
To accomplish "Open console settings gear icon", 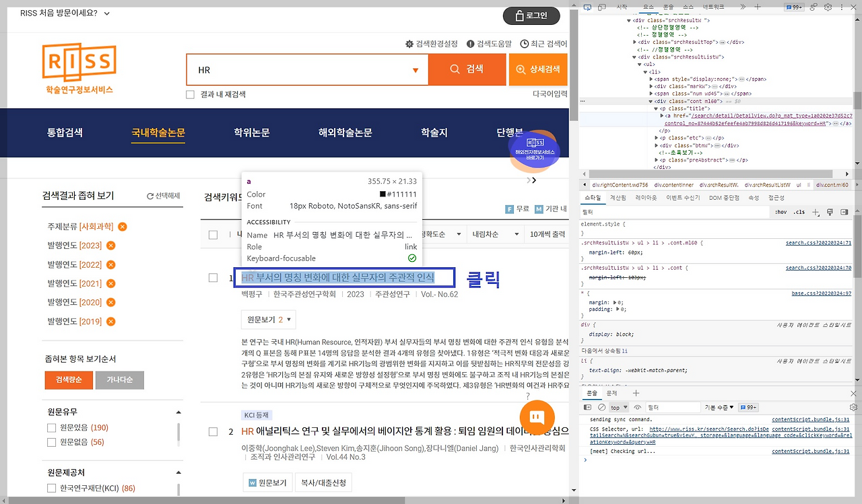I will coord(853,407).
